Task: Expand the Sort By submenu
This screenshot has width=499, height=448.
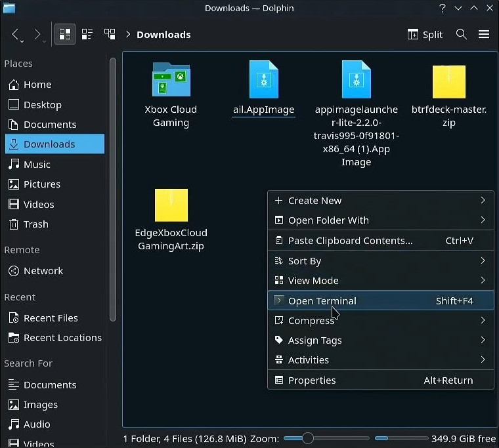Action: [381, 260]
